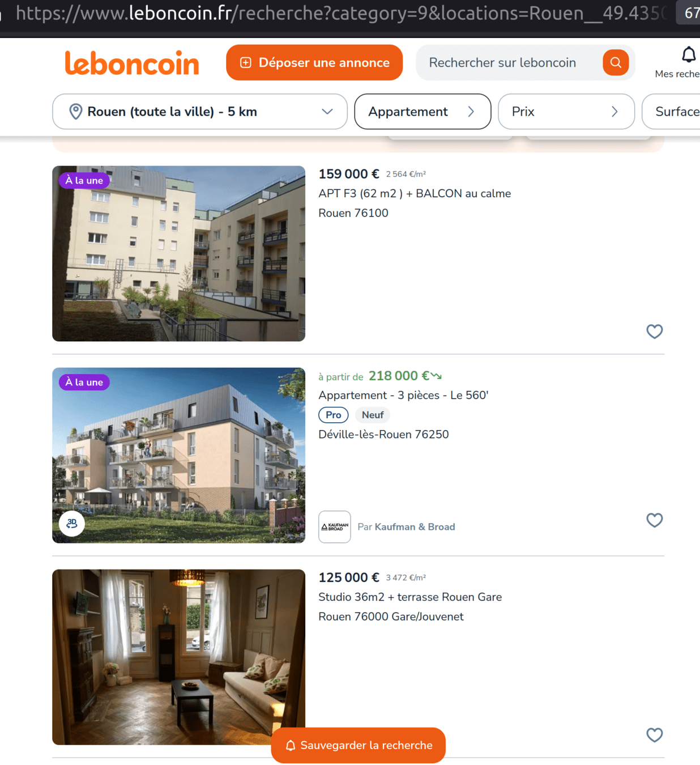Open the 3D view icon on photo
This screenshot has height=765, width=700.
(x=72, y=524)
